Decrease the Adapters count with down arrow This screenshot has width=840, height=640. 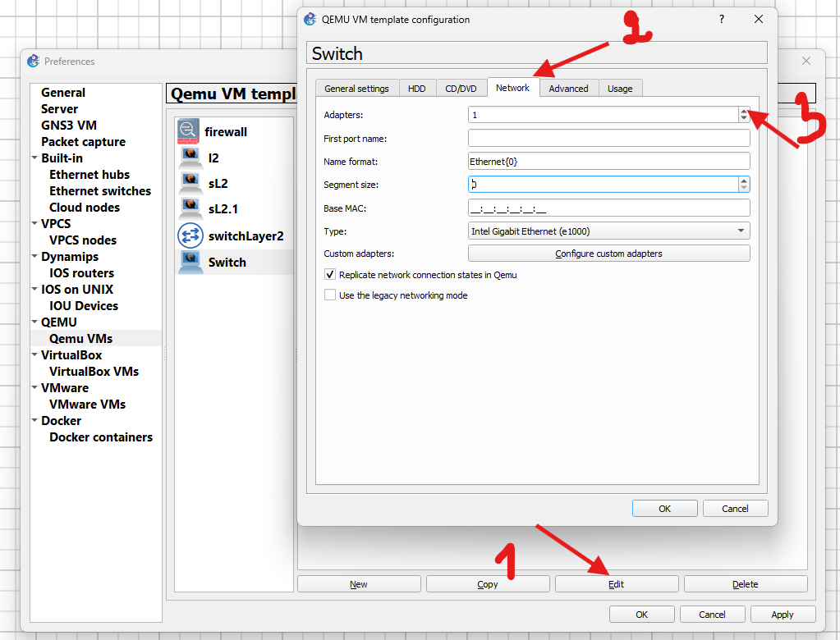click(744, 118)
